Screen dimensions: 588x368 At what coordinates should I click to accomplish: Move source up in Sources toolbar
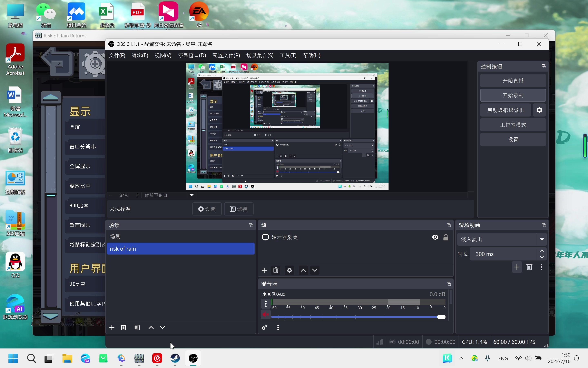tap(303, 270)
